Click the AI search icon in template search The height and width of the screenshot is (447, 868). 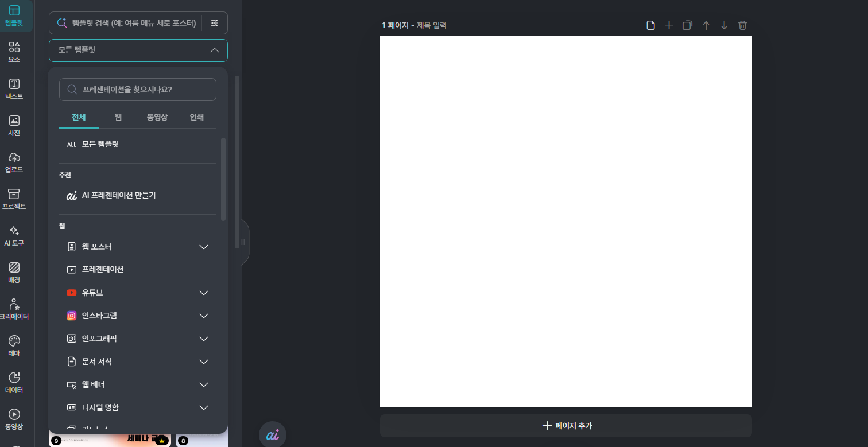(x=62, y=23)
